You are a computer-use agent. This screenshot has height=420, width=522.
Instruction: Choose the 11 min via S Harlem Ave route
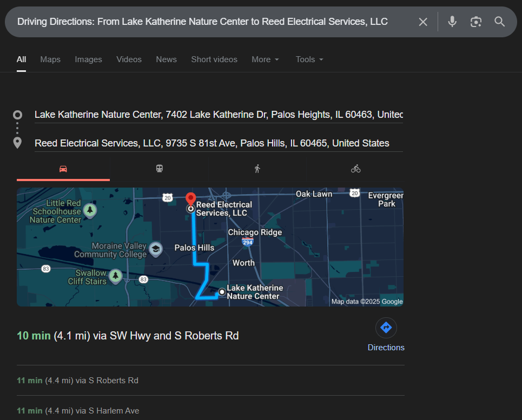(x=78, y=411)
